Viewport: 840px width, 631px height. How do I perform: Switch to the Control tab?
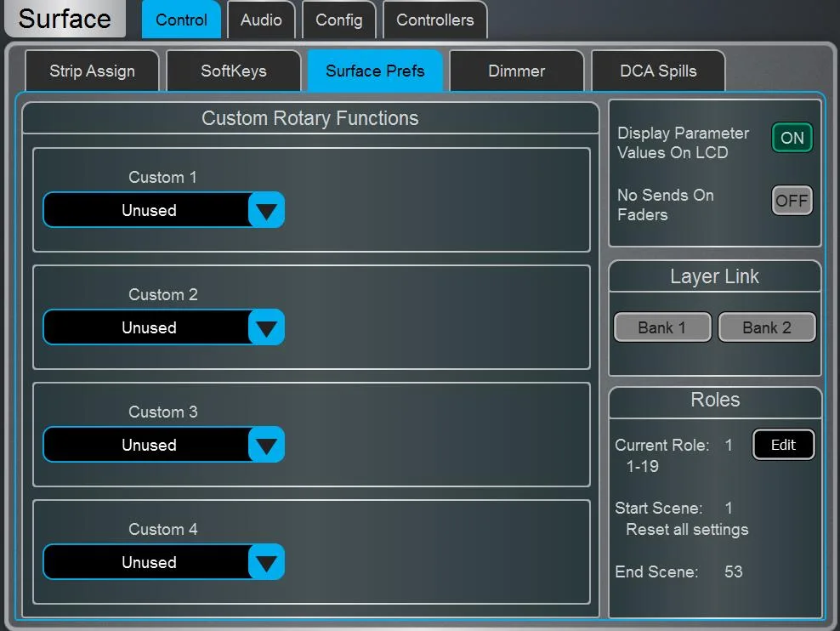[181, 20]
